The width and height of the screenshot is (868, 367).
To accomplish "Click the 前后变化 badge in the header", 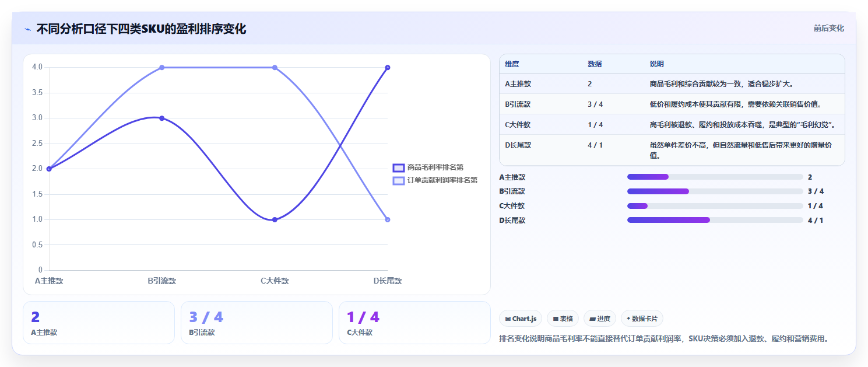I will [x=828, y=29].
